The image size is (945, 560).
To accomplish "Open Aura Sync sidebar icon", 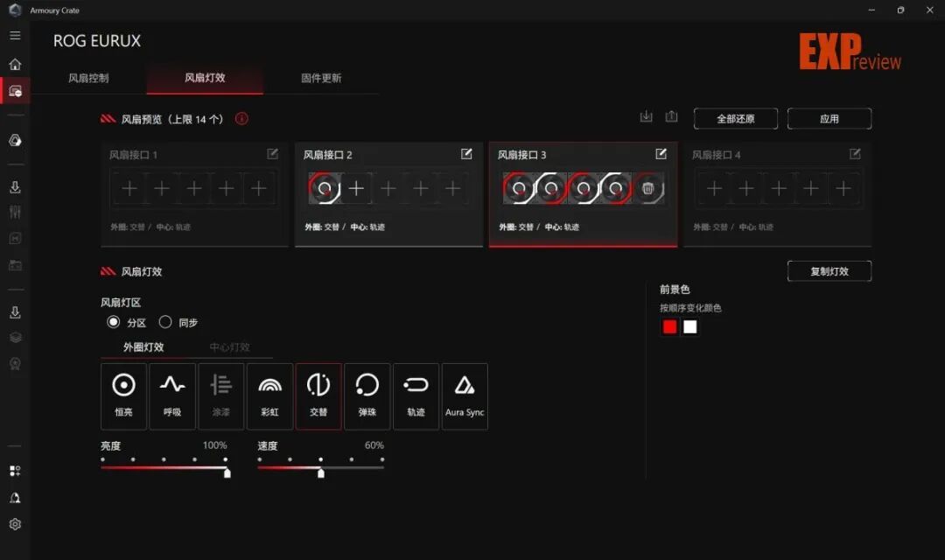I will [x=15, y=141].
